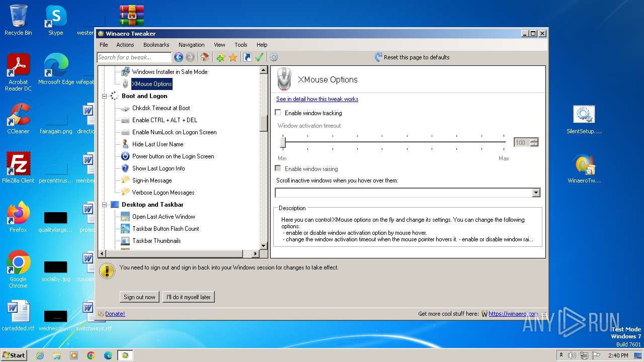
Task: Click I'll do it myself later button
Action: (189, 297)
